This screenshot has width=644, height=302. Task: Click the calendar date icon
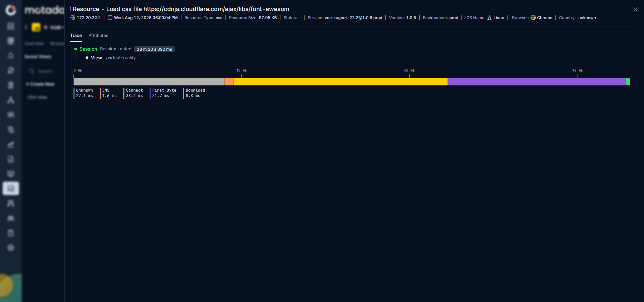pos(110,17)
